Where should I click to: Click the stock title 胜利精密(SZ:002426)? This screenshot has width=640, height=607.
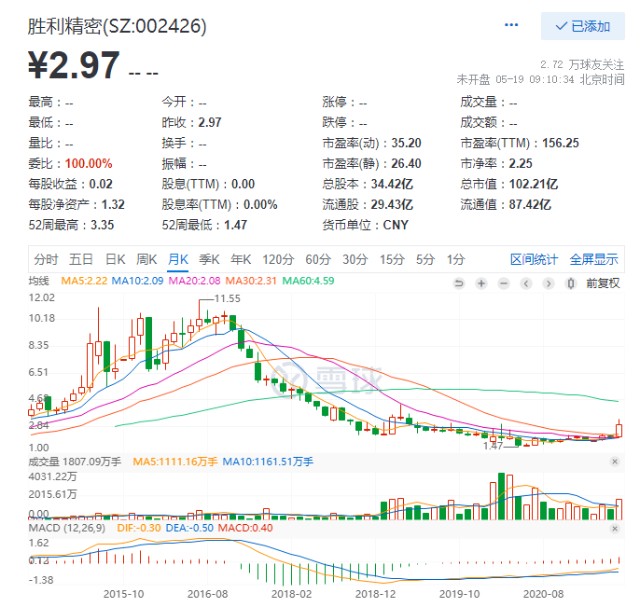117,26
